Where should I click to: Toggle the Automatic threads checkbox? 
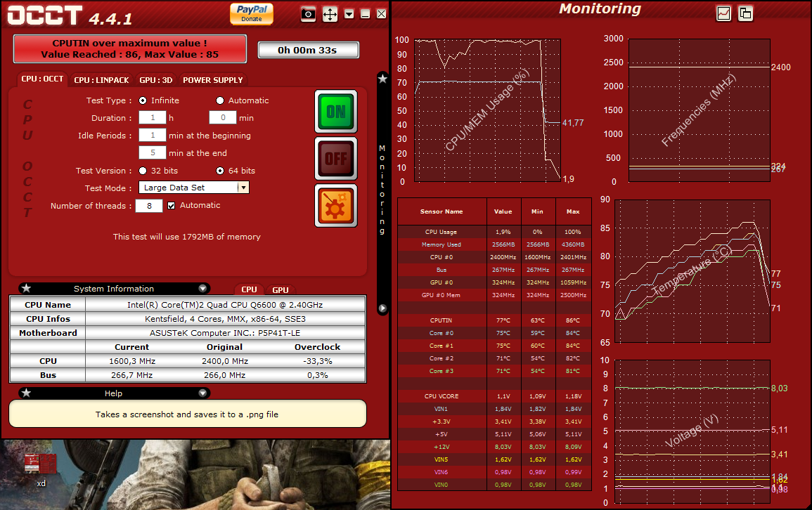coord(172,206)
